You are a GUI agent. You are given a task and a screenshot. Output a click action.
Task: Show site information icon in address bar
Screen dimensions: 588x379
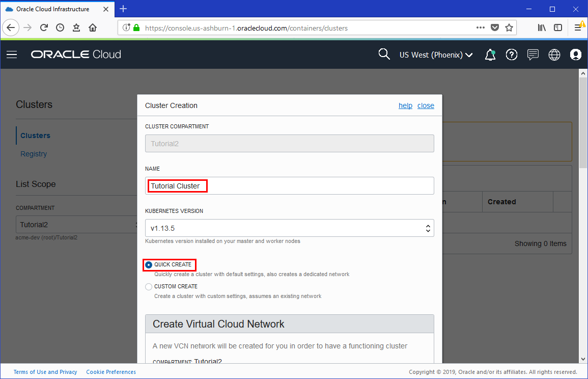[x=126, y=28]
